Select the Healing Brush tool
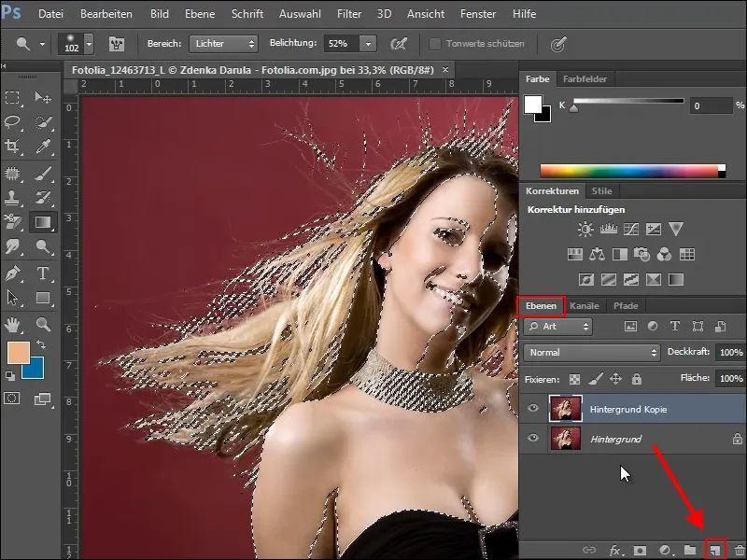Viewport: 747px width, 560px height. pos(12,174)
